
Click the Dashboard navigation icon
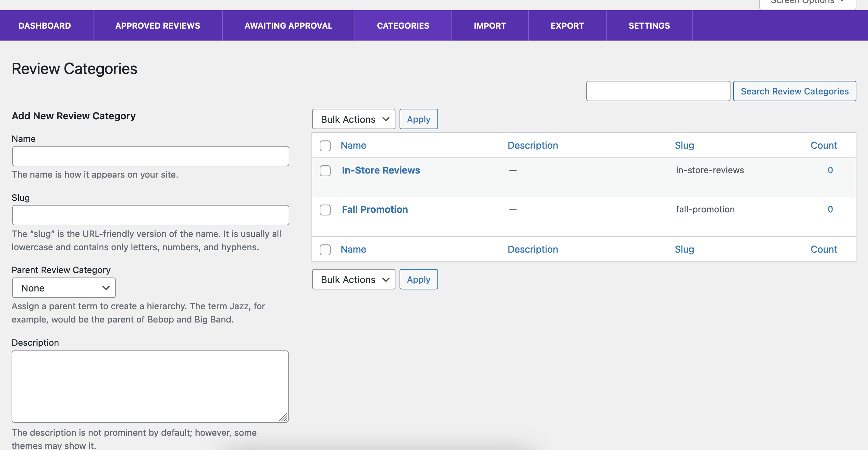(44, 25)
